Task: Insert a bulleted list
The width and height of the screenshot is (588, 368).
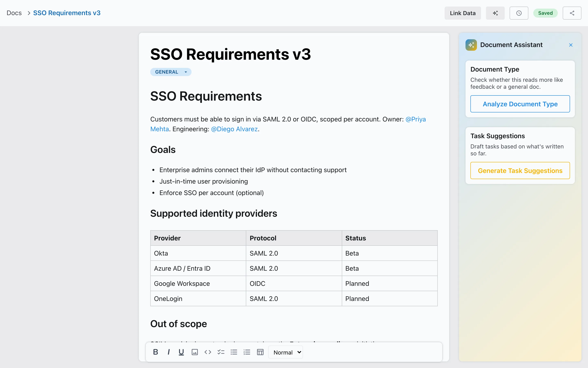Action: [234, 352]
